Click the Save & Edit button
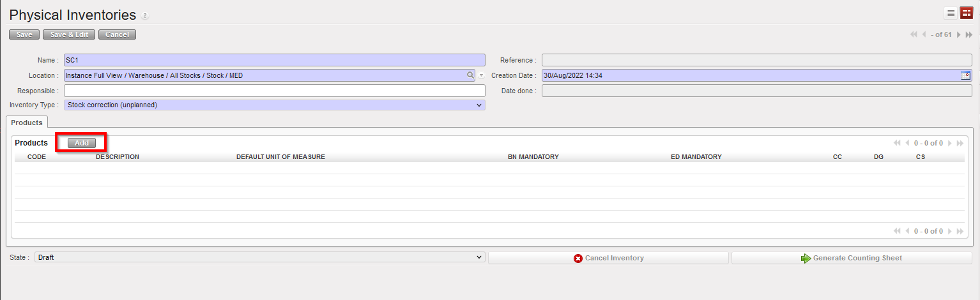Viewport: 980px width, 300px height. coord(69,34)
